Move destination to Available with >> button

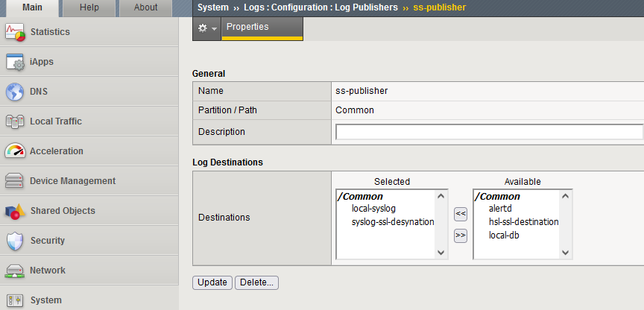coord(460,235)
